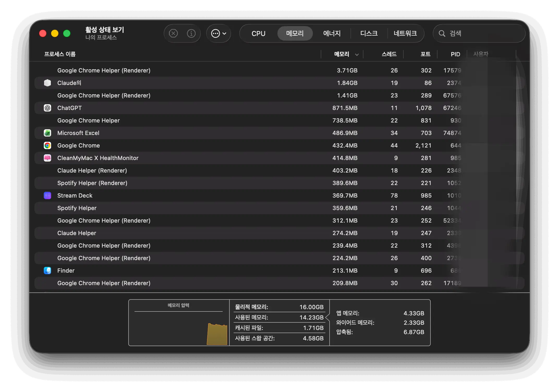Image resolution: width=559 pixels, height=392 pixels.
Task: Select CleanMyMac X HealthMonitor process name
Action: [98, 158]
